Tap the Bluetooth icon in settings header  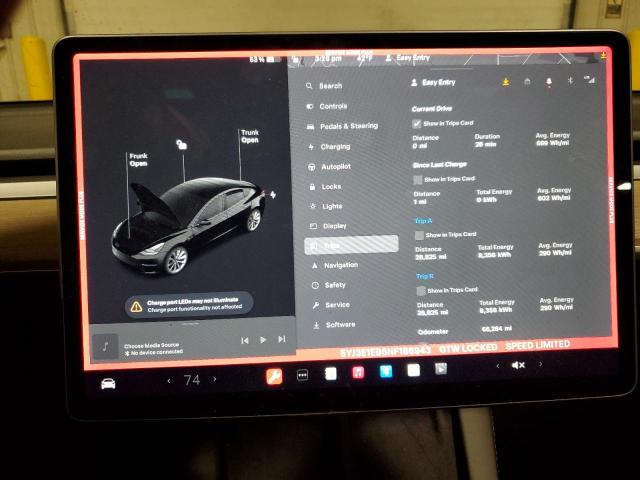pyautogui.click(x=571, y=80)
